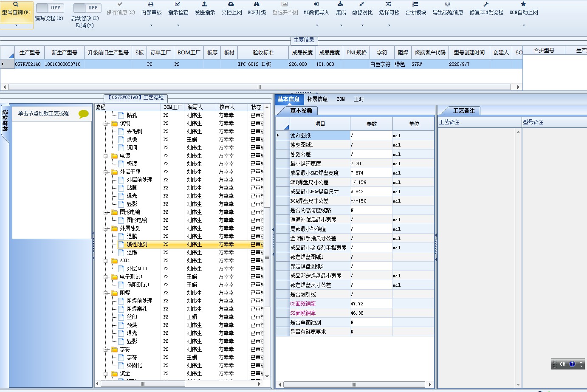This screenshot has width=587, height=392.
Task: Click the 字符 folder icon in tree
Action: pos(114,350)
